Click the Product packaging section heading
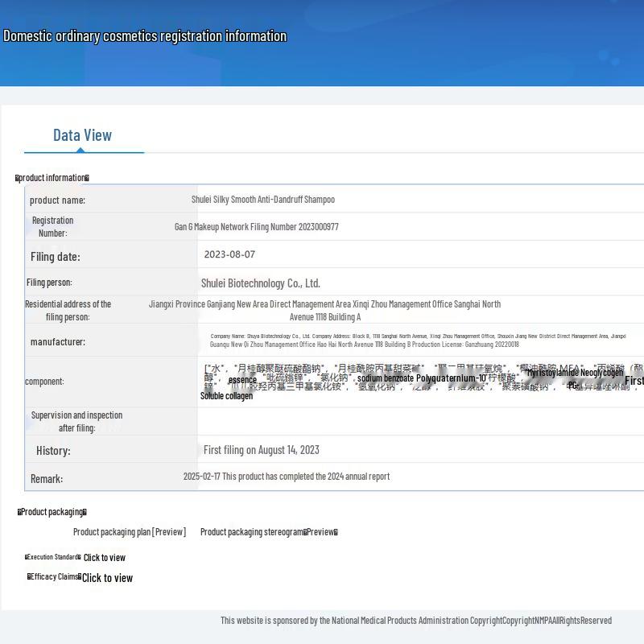 click(52, 512)
